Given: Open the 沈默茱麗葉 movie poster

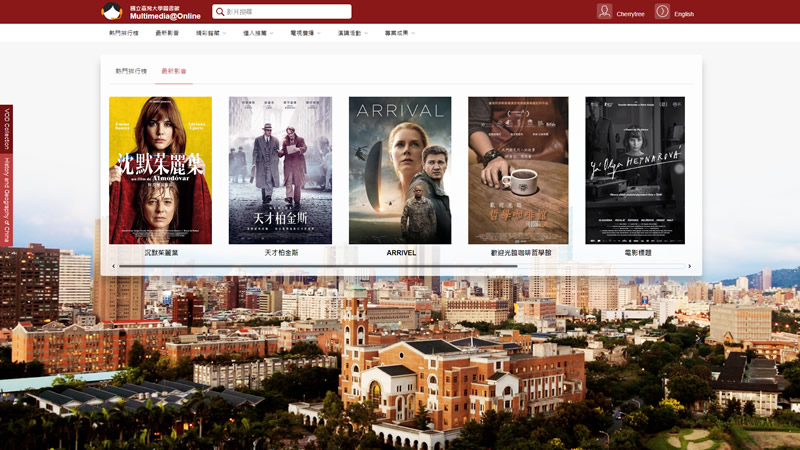Looking at the screenshot, I should (160, 170).
